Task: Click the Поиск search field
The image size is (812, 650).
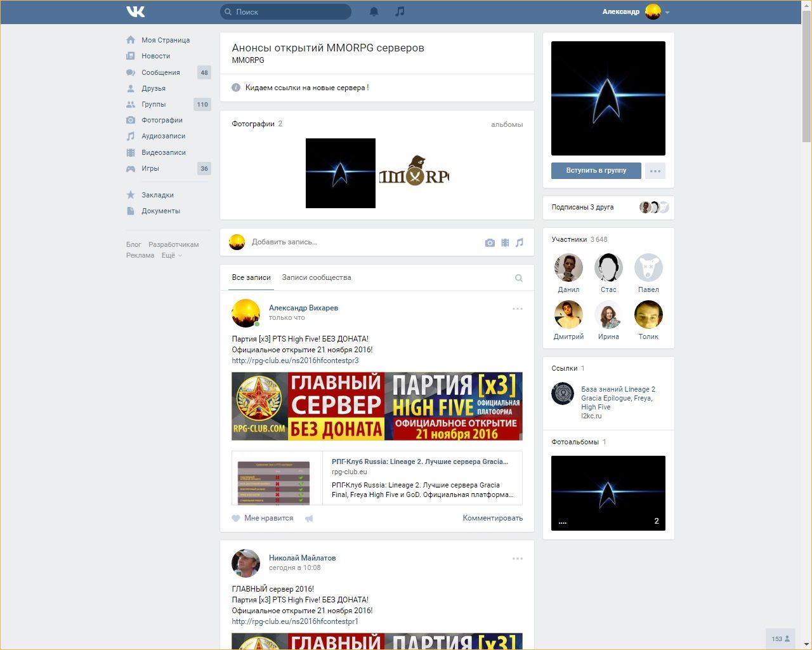Action: 285,11
